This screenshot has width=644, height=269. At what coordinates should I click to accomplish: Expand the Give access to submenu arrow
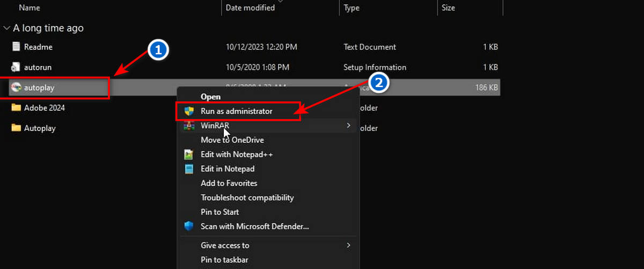(x=348, y=245)
